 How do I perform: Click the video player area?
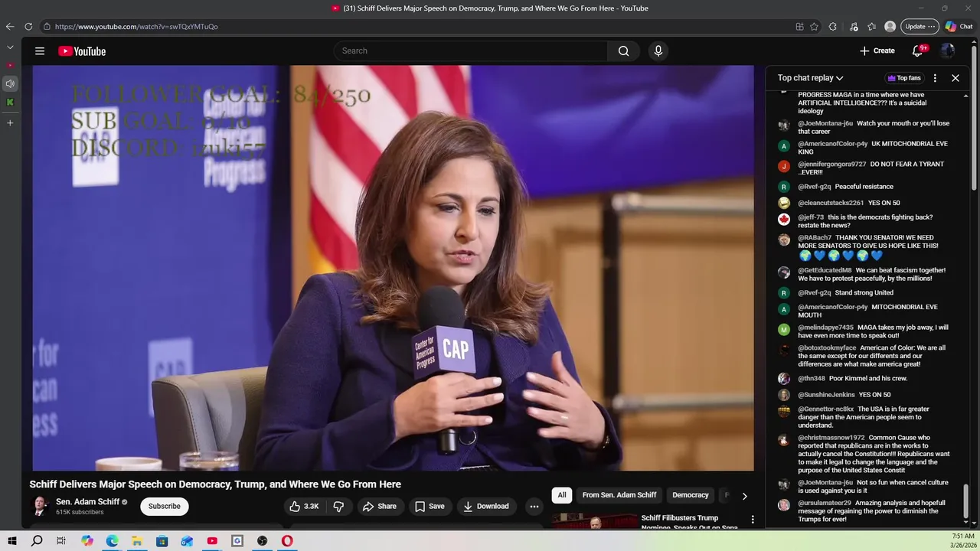tap(393, 268)
